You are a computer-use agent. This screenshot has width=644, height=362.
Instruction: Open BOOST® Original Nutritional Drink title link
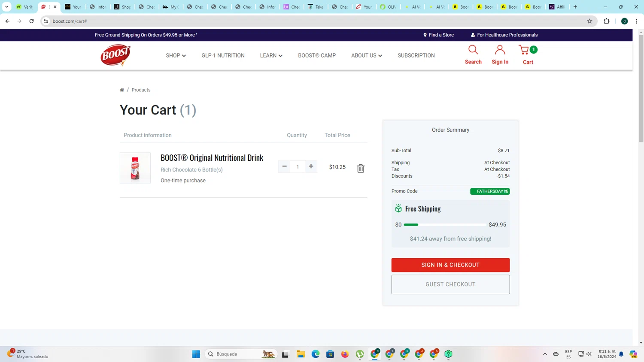click(212, 158)
